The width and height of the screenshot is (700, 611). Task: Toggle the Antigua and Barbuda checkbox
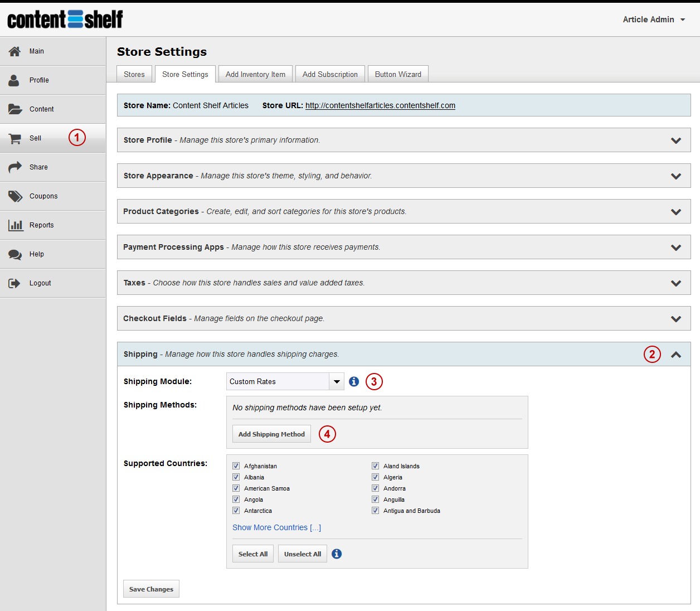(x=376, y=511)
